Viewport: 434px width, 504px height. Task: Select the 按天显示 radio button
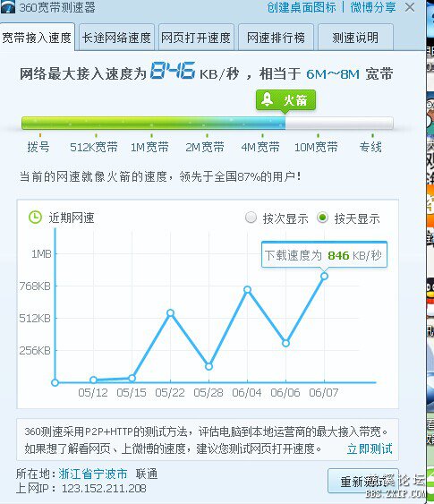point(322,218)
